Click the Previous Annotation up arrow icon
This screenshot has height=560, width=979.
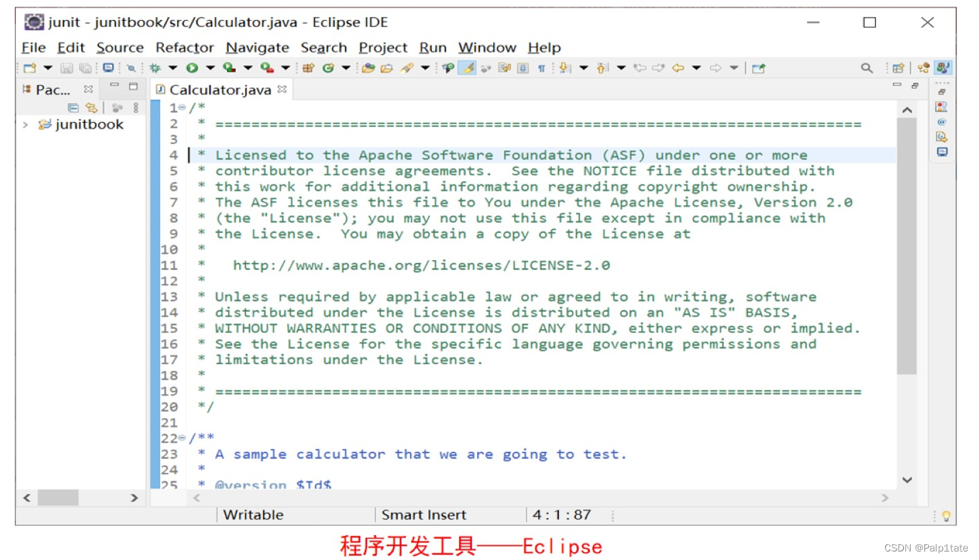[602, 68]
